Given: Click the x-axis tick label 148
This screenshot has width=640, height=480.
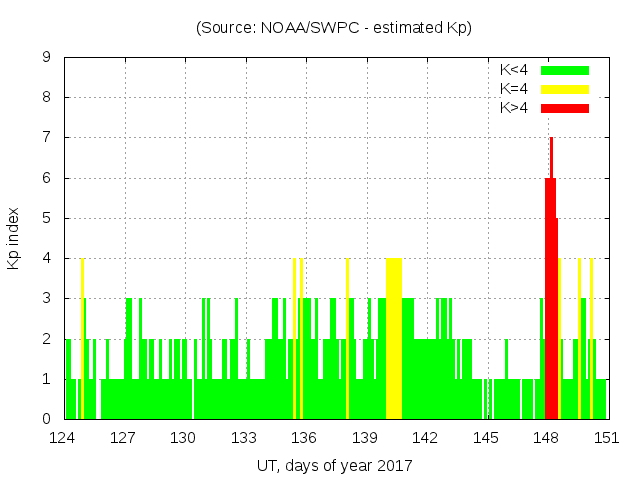Looking at the screenshot, I should (546, 438).
